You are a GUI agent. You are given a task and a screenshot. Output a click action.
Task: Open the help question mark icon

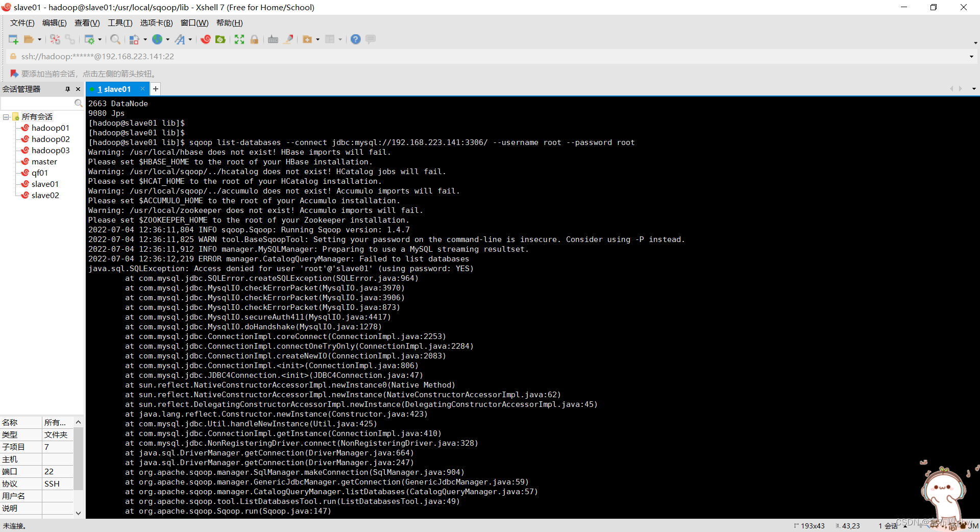[355, 39]
